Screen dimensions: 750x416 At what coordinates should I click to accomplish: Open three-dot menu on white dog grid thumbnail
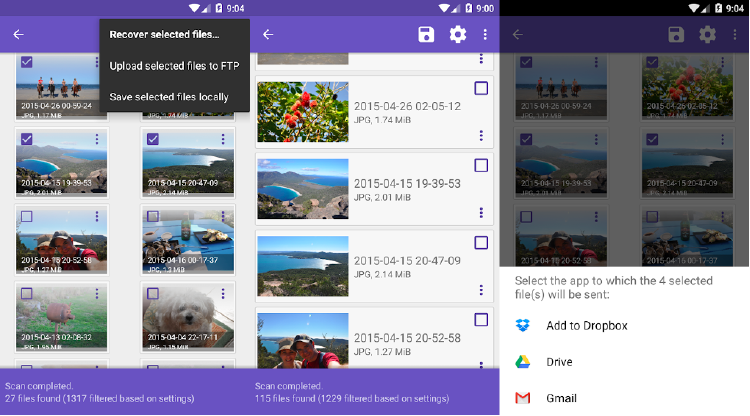223,294
